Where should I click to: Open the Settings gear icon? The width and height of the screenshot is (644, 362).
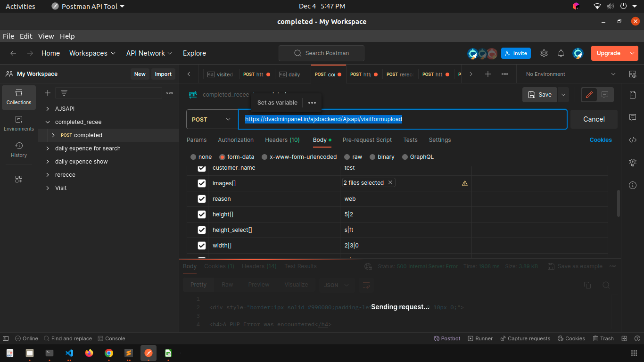(544, 53)
